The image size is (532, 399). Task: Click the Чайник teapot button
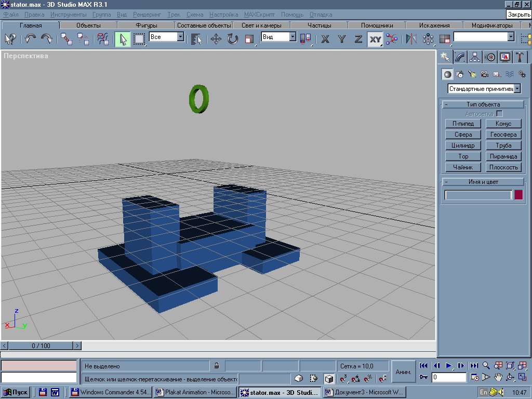point(463,167)
